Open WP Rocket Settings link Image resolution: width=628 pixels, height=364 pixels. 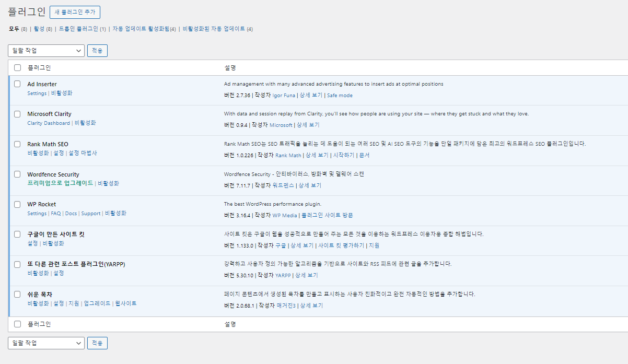tap(37, 214)
